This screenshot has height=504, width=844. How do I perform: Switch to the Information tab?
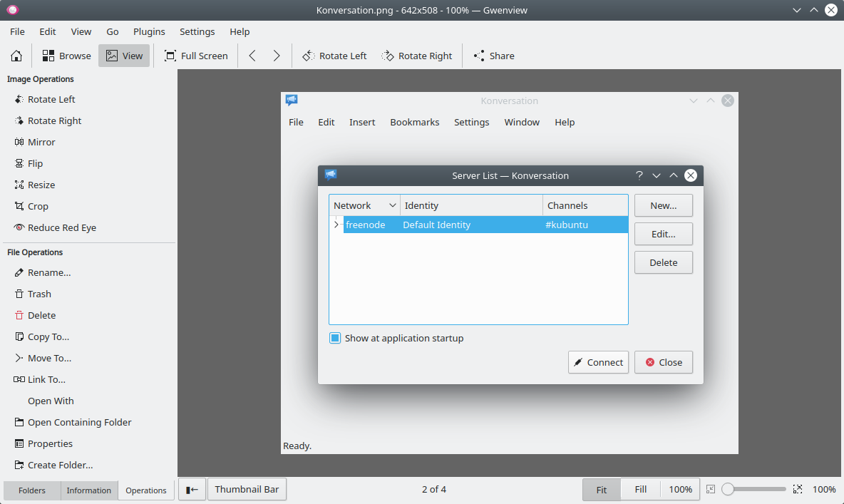(88, 490)
